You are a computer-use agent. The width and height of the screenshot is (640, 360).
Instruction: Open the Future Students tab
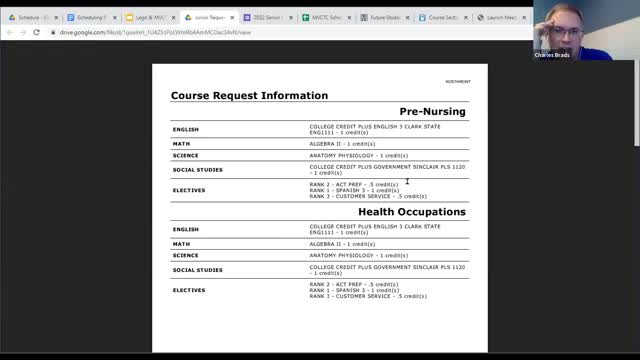pyautogui.click(x=380, y=18)
